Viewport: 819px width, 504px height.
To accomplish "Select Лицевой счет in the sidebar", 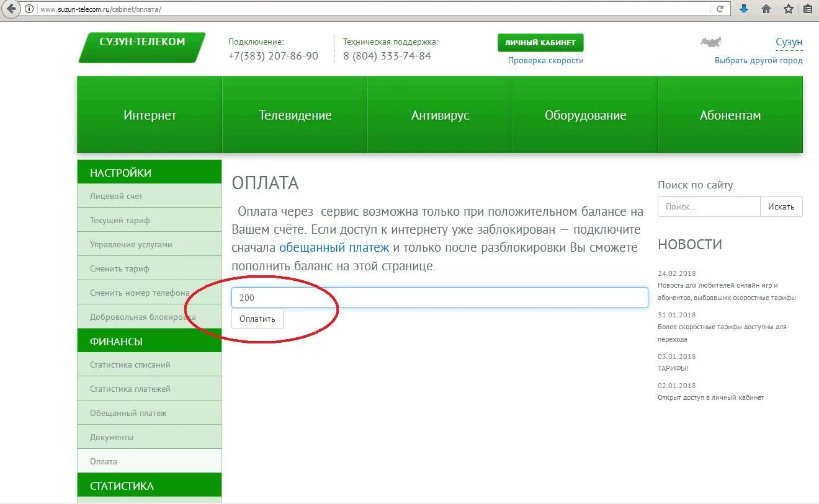I will pyautogui.click(x=150, y=196).
